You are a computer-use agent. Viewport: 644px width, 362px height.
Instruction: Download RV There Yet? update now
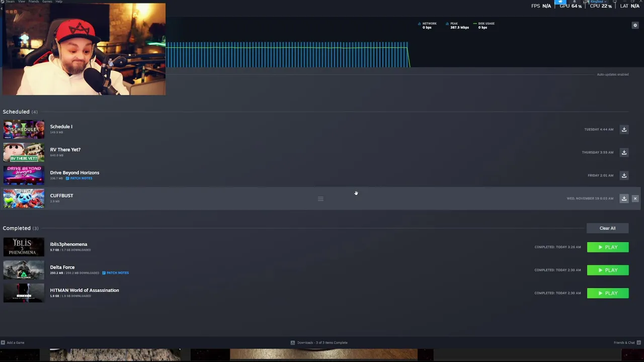(x=624, y=152)
